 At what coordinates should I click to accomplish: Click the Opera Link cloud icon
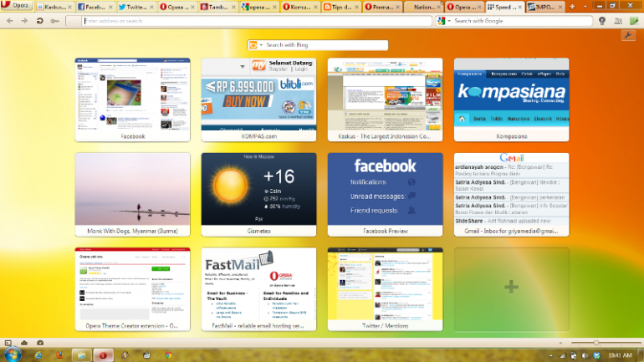[24, 343]
